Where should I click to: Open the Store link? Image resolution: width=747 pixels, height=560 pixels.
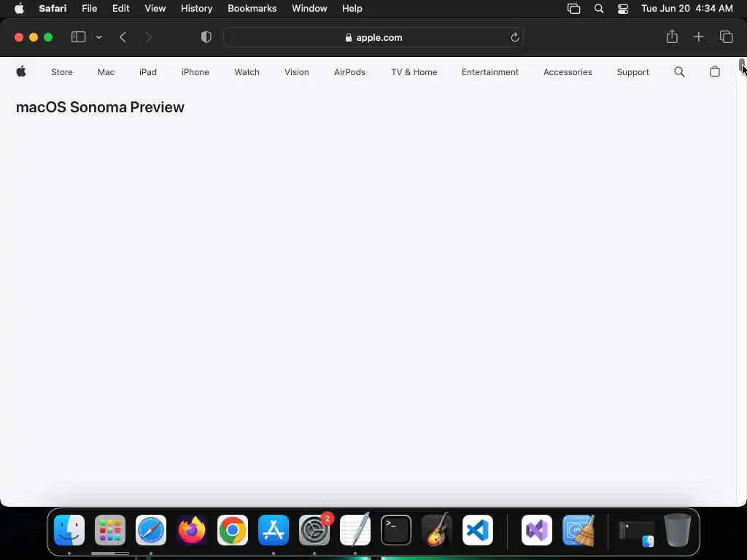62,72
